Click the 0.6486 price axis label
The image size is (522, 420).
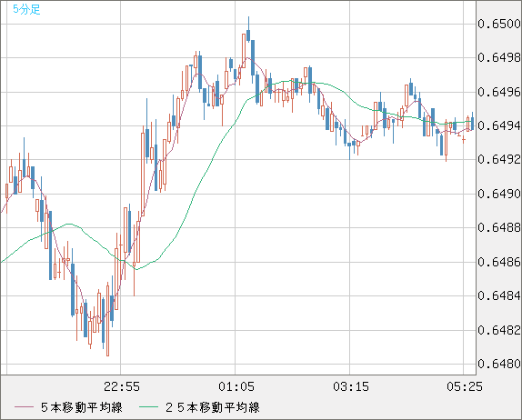coord(499,262)
